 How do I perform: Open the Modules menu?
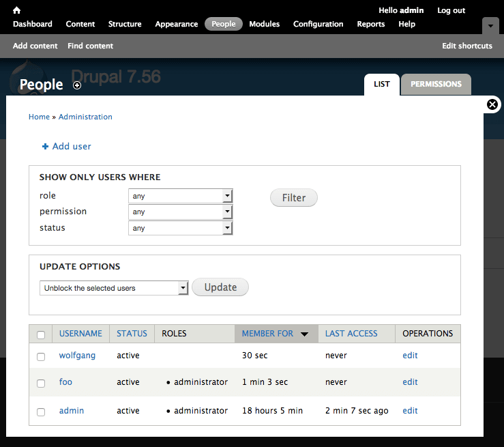(x=264, y=24)
